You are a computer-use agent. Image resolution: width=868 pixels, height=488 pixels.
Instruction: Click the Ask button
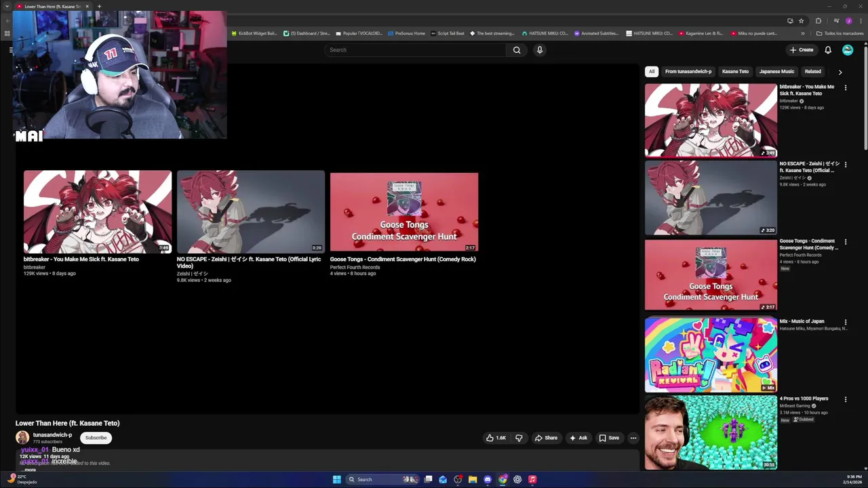click(578, 438)
